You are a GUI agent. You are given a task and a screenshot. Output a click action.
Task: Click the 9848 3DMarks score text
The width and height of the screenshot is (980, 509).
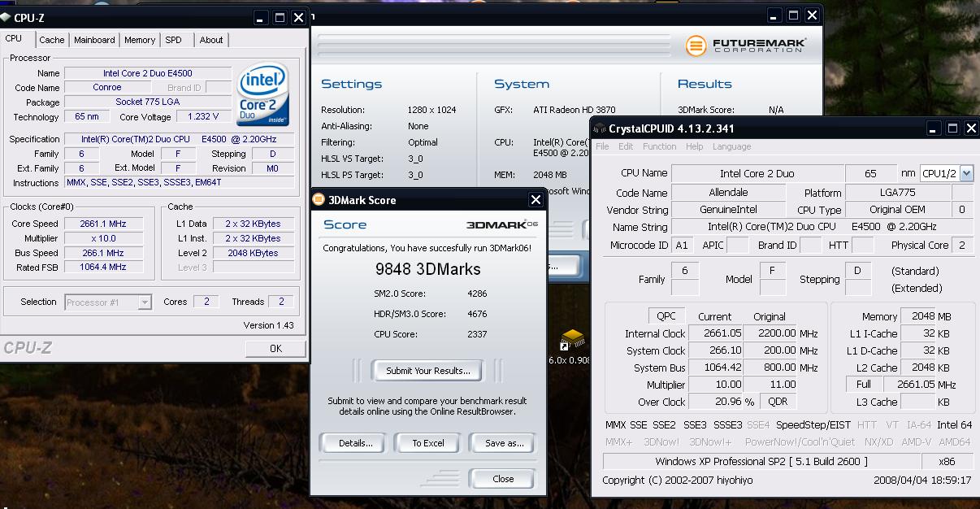click(427, 269)
